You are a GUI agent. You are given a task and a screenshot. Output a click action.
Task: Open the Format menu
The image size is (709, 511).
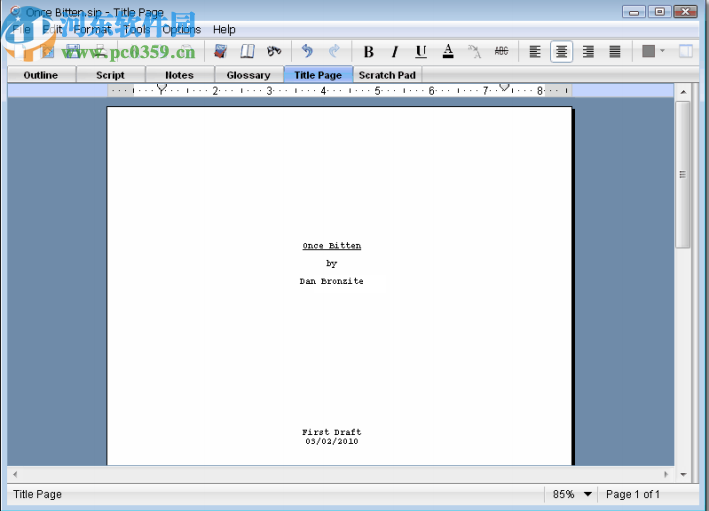pos(92,29)
